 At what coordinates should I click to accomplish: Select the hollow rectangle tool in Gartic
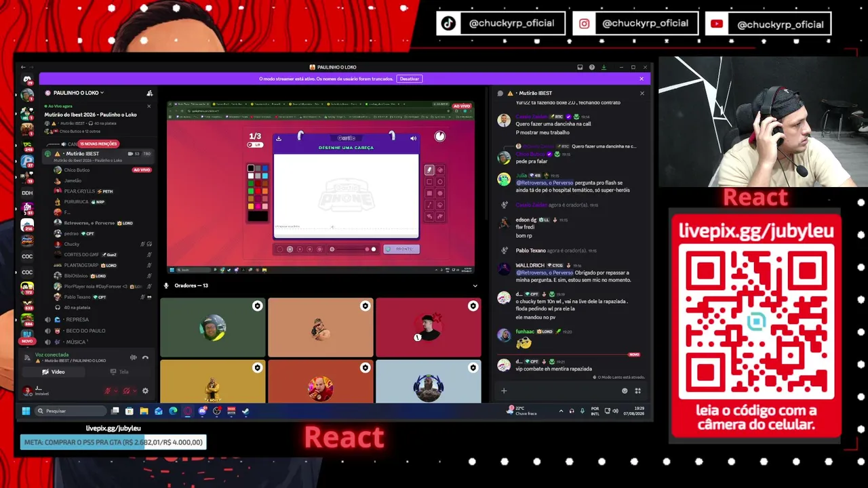pos(429,182)
